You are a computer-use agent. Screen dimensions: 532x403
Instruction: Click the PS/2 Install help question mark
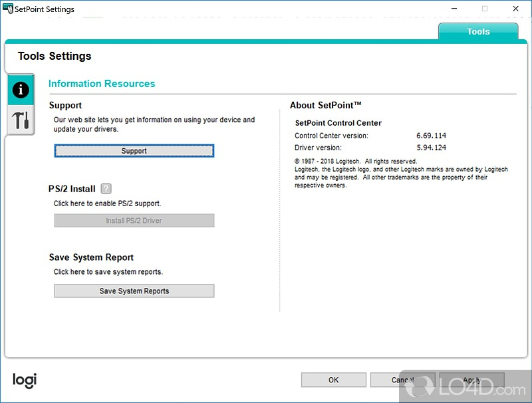[x=106, y=189]
